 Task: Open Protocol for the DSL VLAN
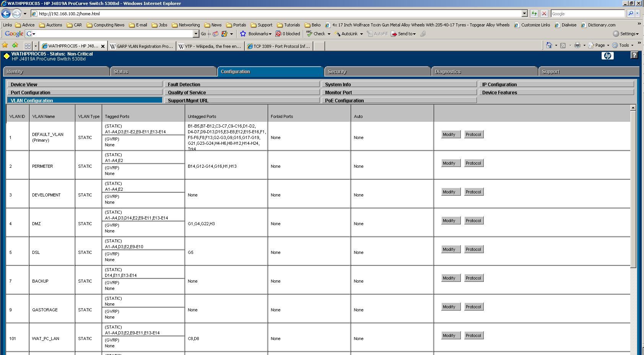tap(474, 249)
